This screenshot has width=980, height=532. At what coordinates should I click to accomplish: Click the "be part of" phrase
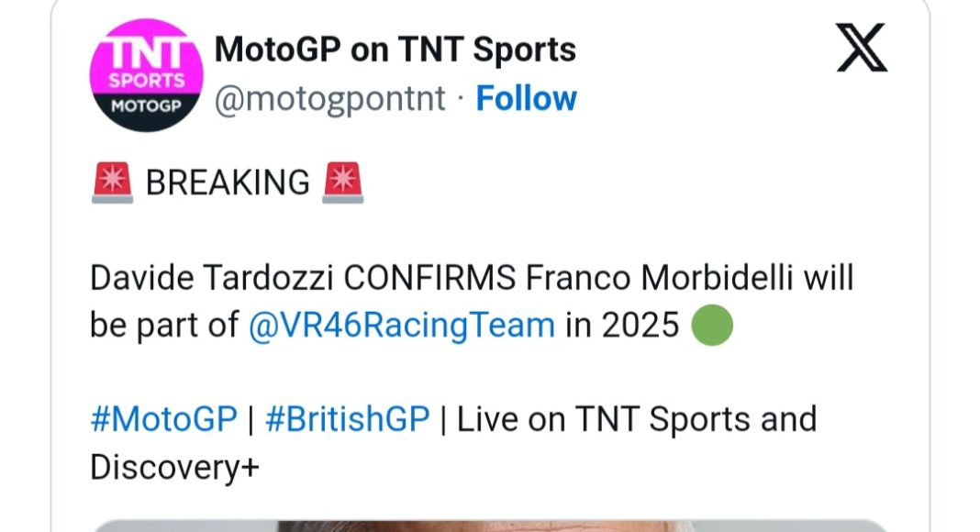[x=163, y=325]
